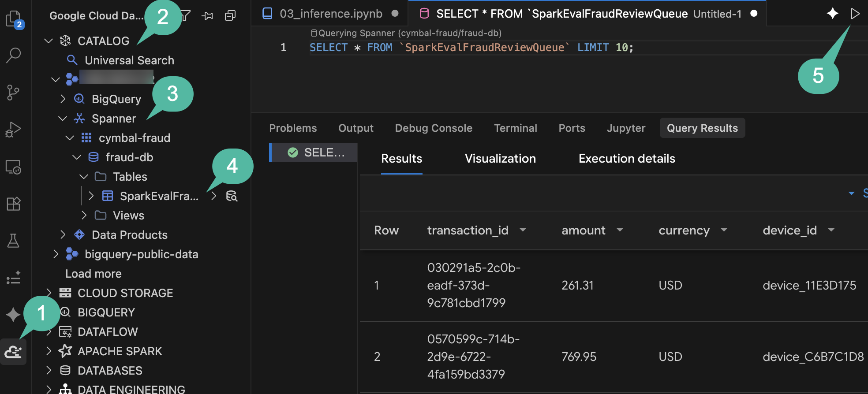Open the currency column dropdown arrow
Screen dimensions: 868x394
(724, 230)
